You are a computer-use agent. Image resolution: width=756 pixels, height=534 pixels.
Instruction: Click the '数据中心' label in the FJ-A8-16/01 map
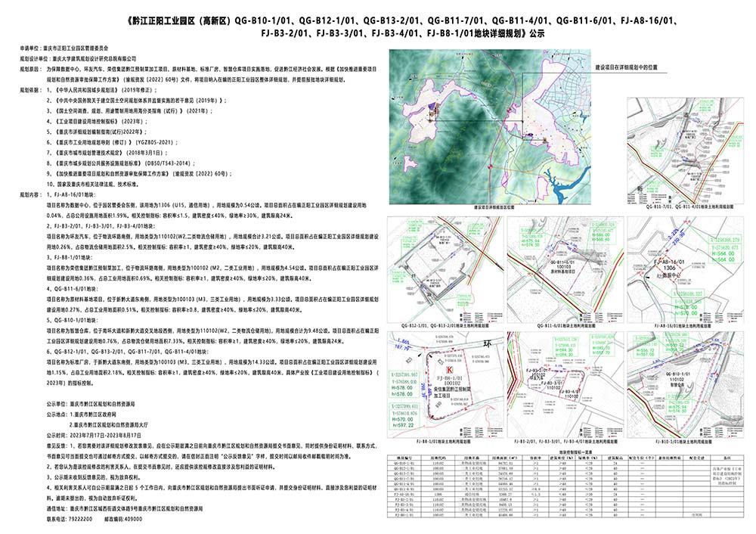pyautogui.click(x=671, y=275)
